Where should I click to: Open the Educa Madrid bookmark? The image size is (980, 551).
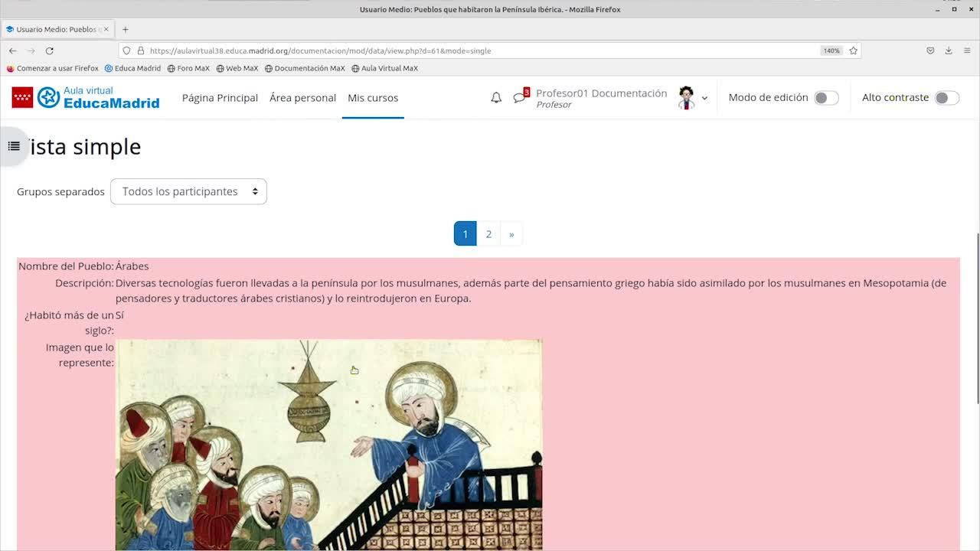pos(132,68)
